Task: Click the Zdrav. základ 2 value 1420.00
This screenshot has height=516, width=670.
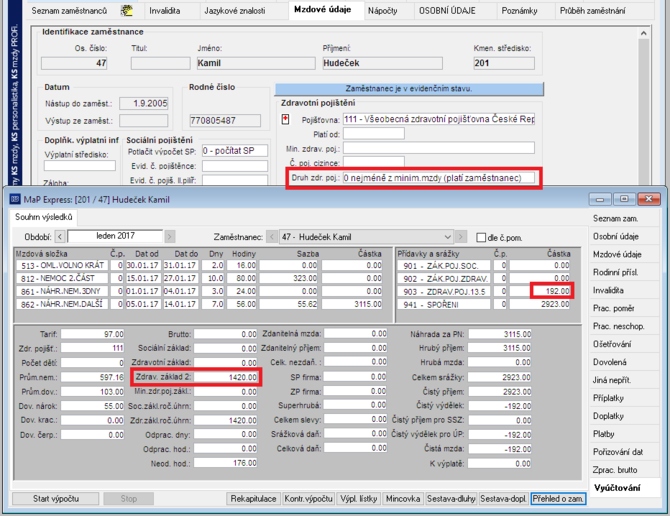Action: (x=226, y=377)
